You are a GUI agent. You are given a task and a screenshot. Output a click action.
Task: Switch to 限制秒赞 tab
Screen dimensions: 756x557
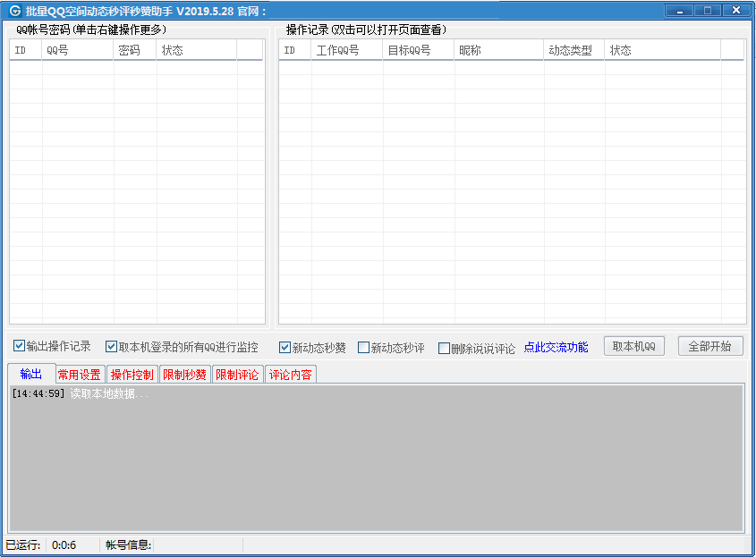(x=184, y=375)
